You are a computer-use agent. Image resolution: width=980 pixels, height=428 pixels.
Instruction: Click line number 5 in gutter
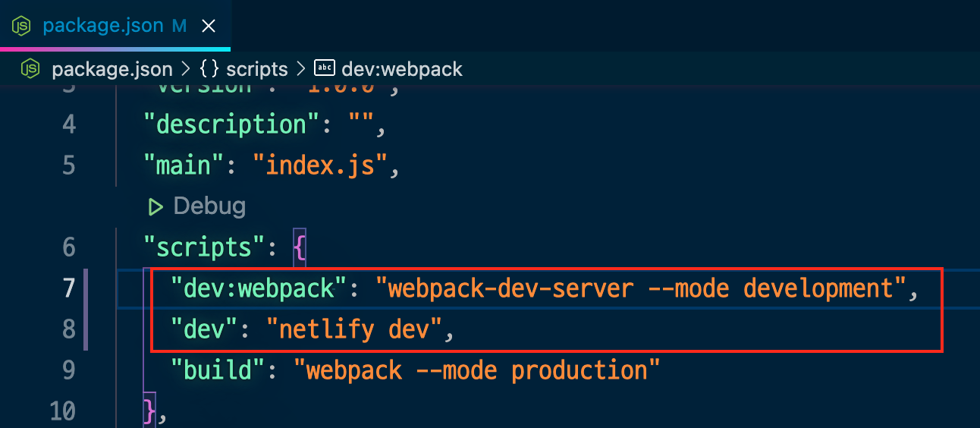tap(69, 165)
